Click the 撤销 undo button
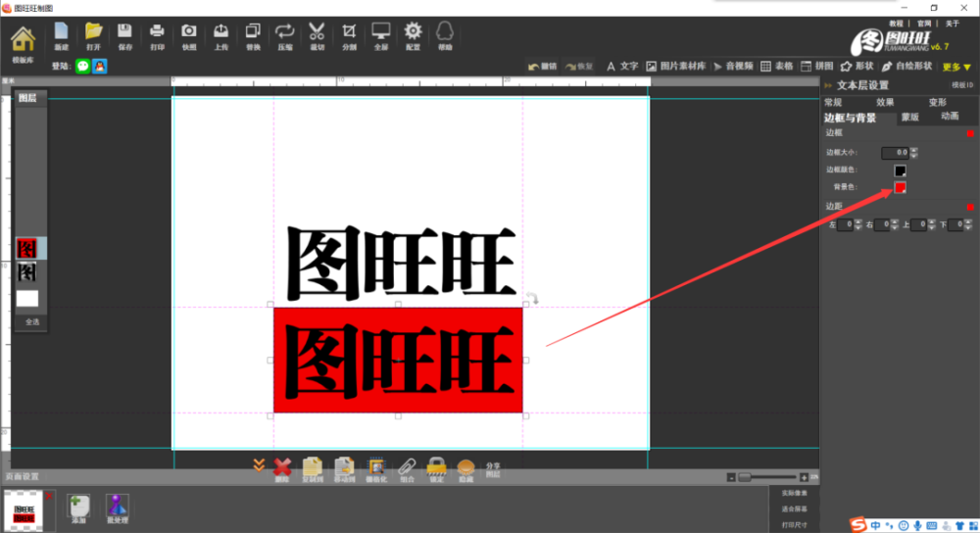Image resolution: width=980 pixels, height=533 pixels. click(543, 67)
